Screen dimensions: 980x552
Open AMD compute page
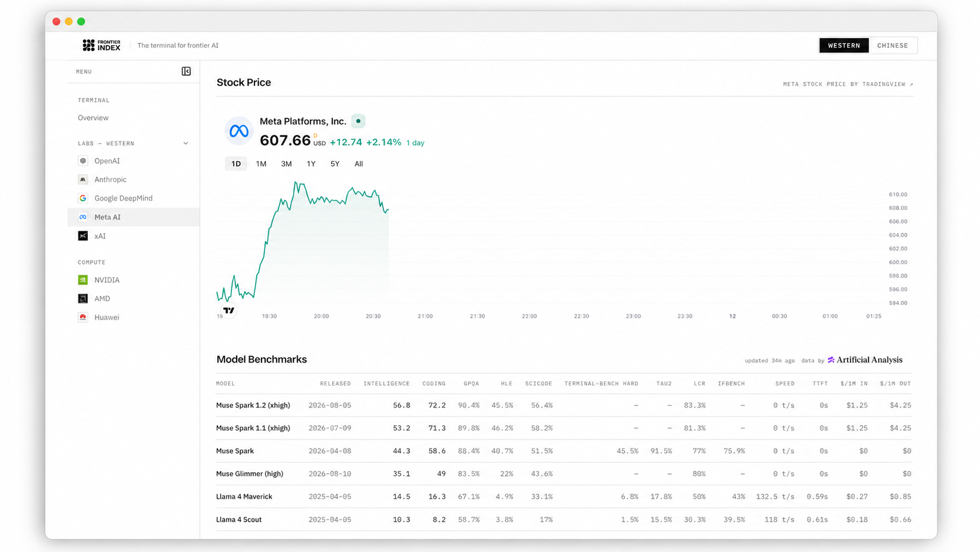click(102, 299)
